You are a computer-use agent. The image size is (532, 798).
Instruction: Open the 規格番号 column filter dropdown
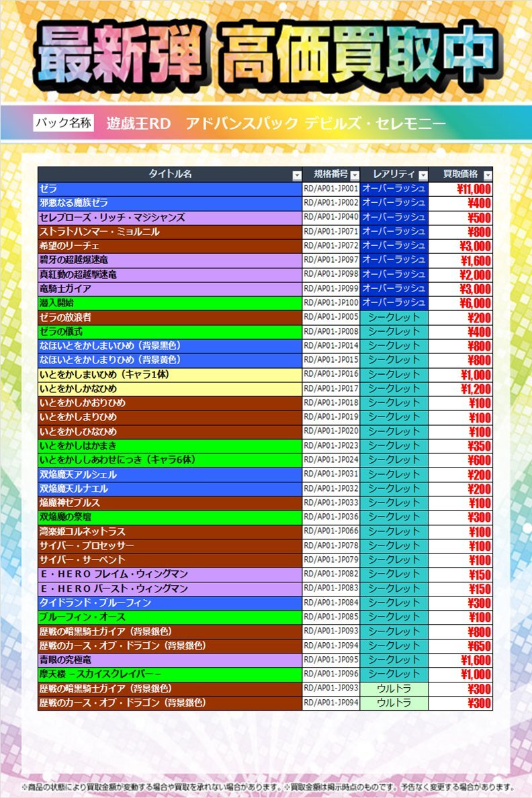coord(355,175)
